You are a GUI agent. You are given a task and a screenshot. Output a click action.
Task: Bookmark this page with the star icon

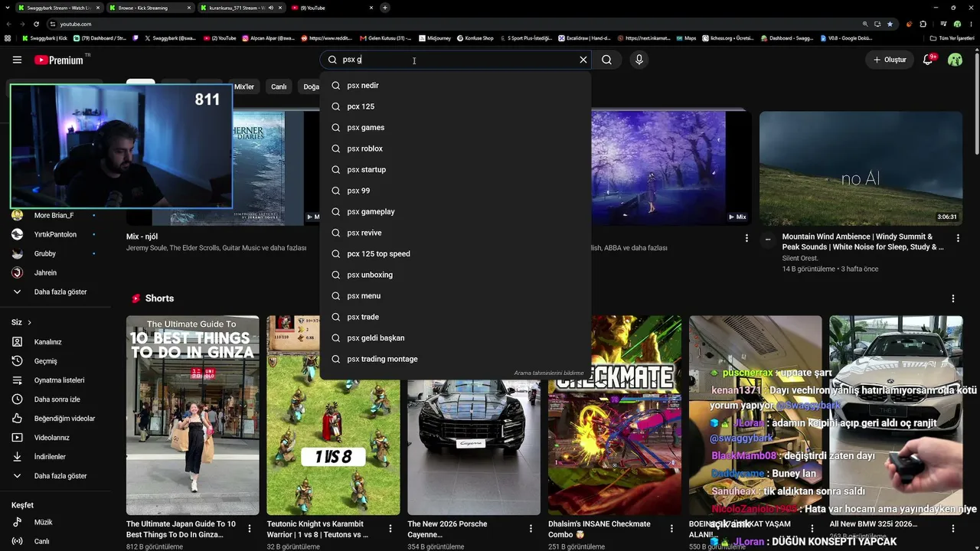pos(890,24)
